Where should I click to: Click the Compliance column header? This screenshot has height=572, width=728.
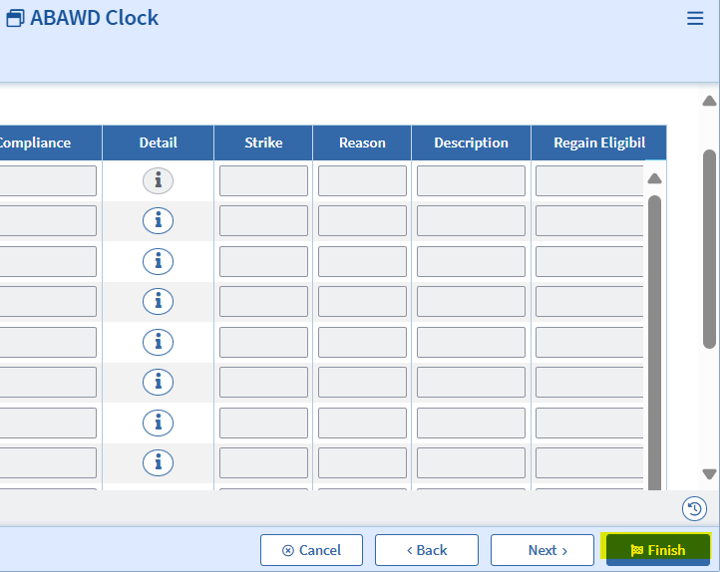[49, 143]
